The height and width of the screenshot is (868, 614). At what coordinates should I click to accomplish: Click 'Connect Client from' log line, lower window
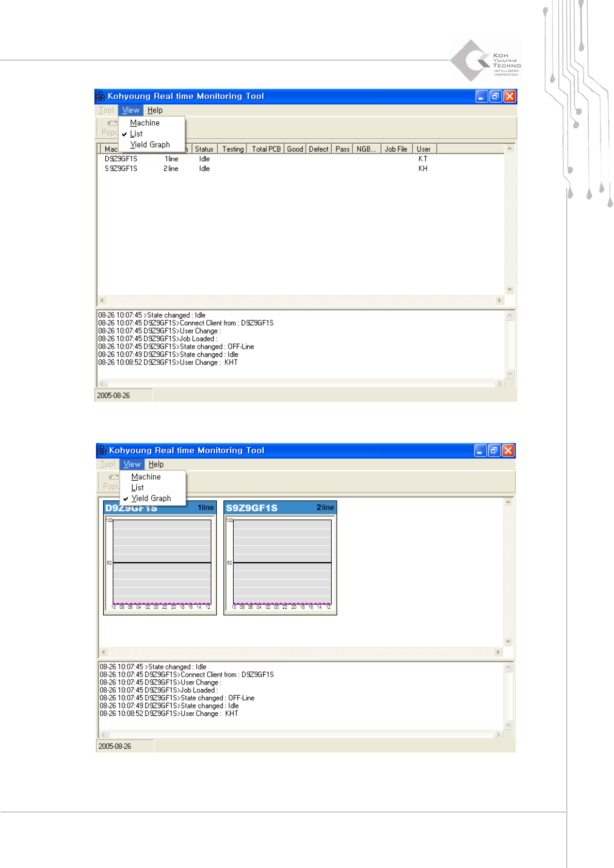tap(187, 675)
